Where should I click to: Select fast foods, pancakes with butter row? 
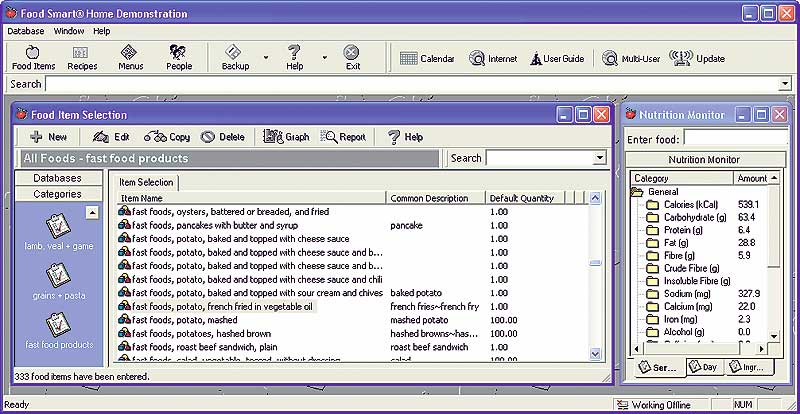click(353, 225)
